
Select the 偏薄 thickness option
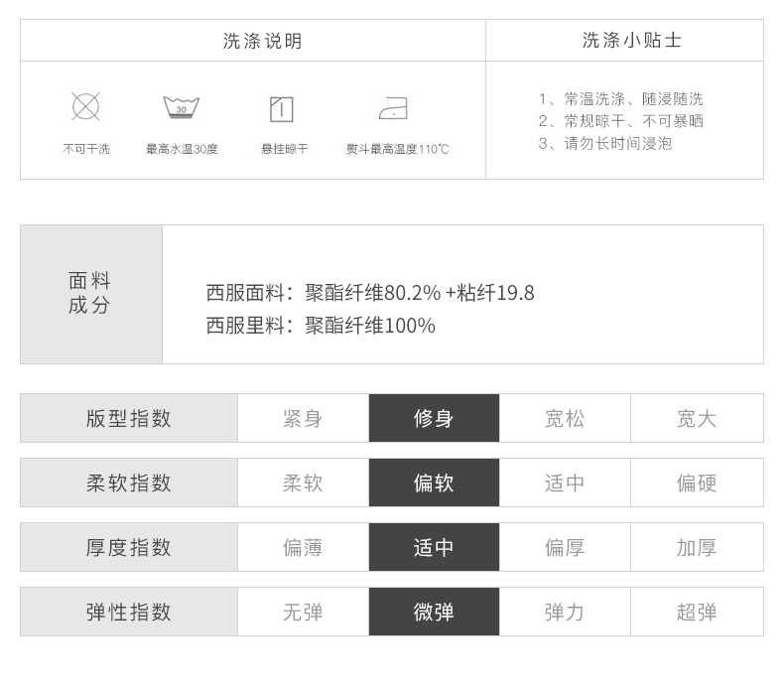[303, 547]
